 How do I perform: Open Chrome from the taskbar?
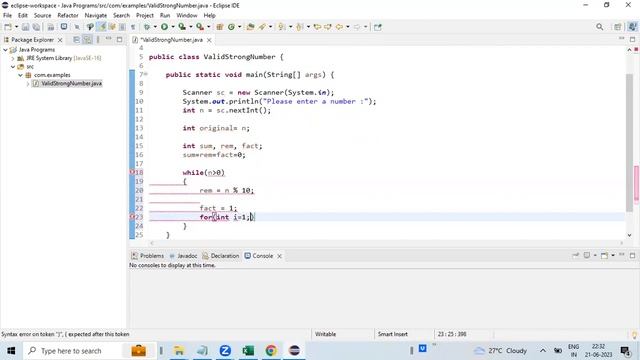(271, 351)
